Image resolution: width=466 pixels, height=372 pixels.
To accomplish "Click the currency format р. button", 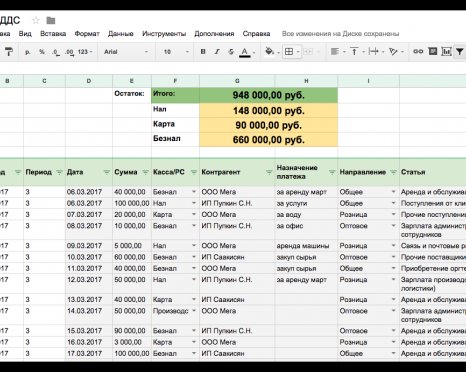I will tap(28, 52).
